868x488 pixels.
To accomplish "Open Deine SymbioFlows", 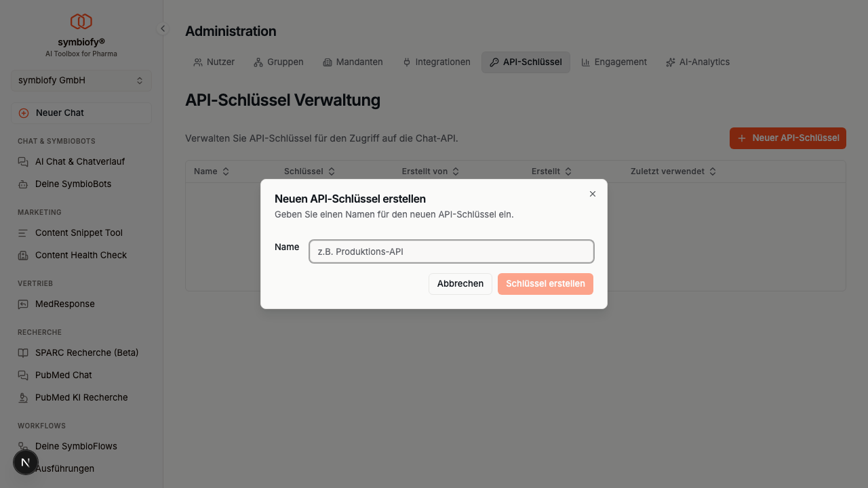I will (x=77, y=446).
